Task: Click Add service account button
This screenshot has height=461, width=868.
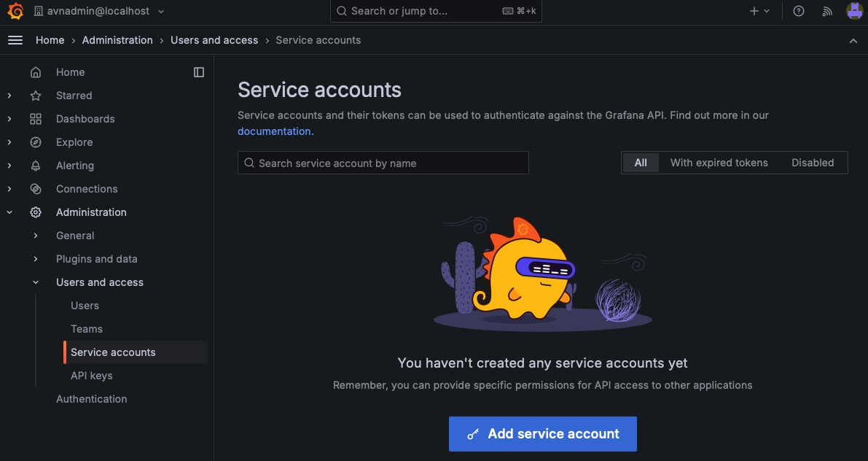Action: pos(542,434)
